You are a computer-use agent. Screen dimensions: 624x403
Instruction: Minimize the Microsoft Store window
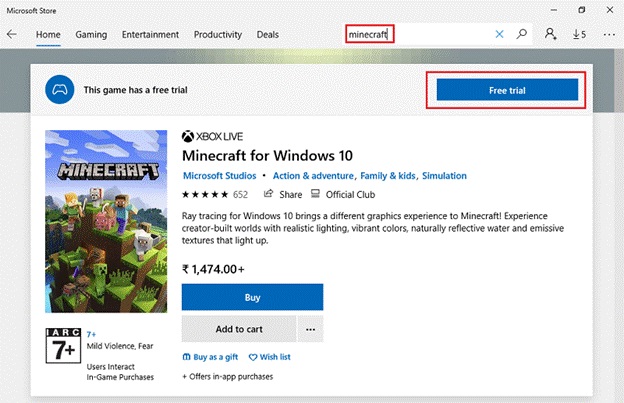[554, 10]
